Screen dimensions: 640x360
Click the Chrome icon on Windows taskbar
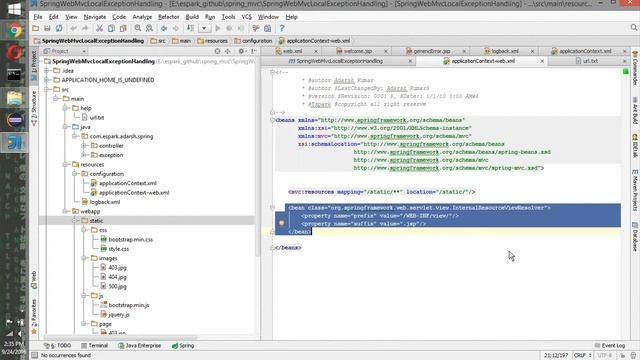[x=14, y=30]
